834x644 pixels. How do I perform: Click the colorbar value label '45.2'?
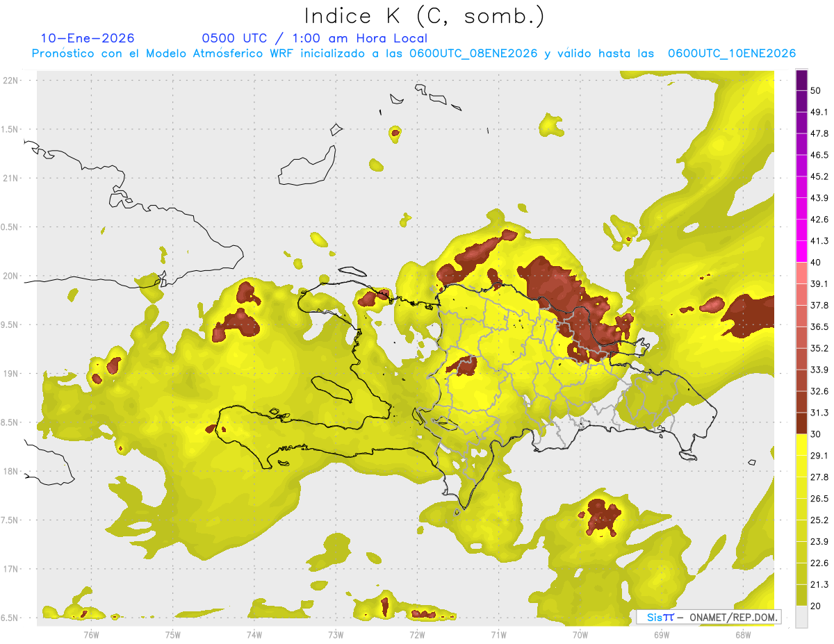(819, 176)
